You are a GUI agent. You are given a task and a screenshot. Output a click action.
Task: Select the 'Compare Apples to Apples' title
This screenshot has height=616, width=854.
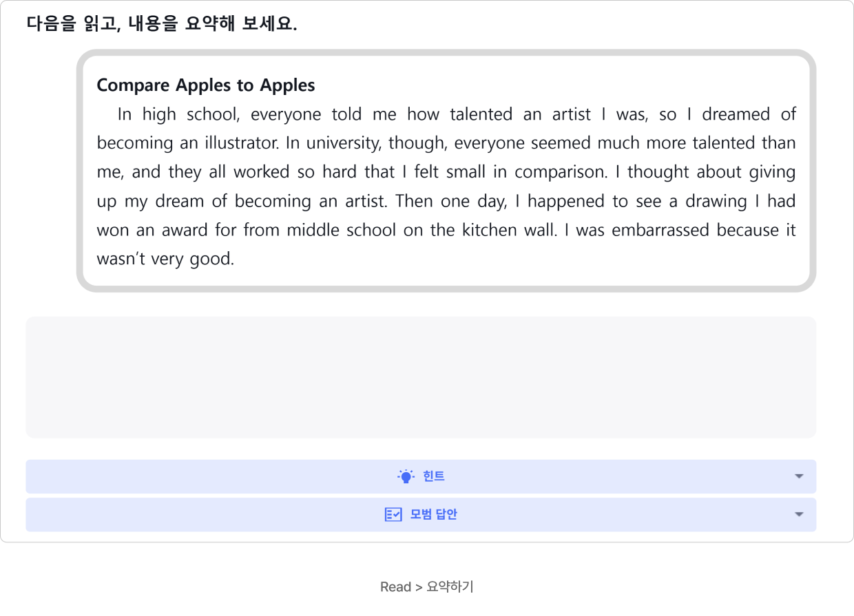click(206, 85)
